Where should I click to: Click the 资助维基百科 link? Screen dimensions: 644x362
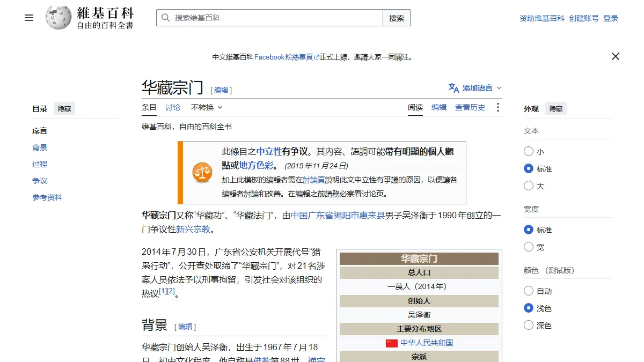click(542, 18)
